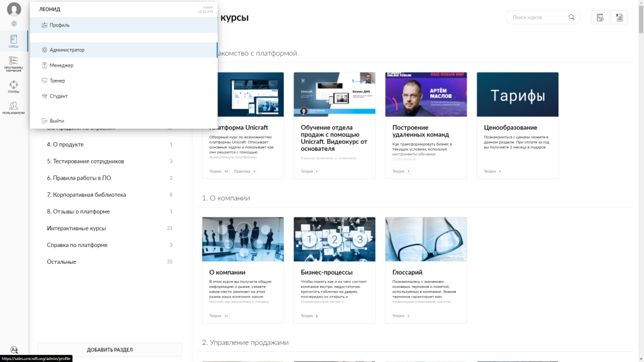The image size is (644, 362).
Task: Click the 1. О компании heading
Action: point(226,198)
